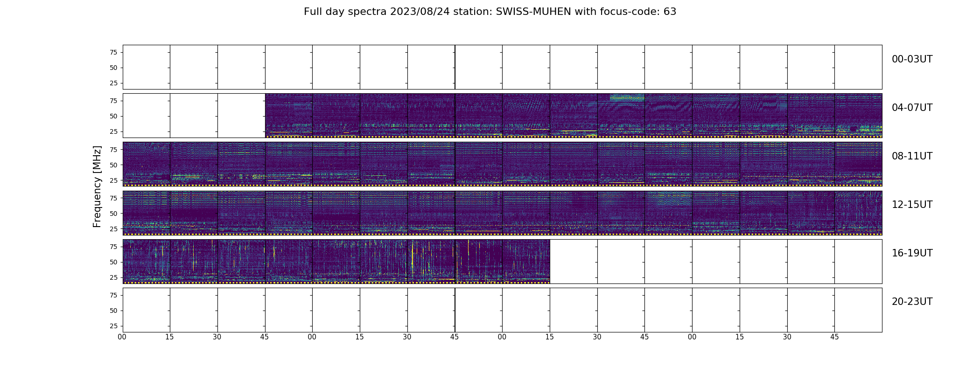Click the 25 MHz tick of 08-11UT row
This screenshot has width=980, height=373.
point(113,180)
